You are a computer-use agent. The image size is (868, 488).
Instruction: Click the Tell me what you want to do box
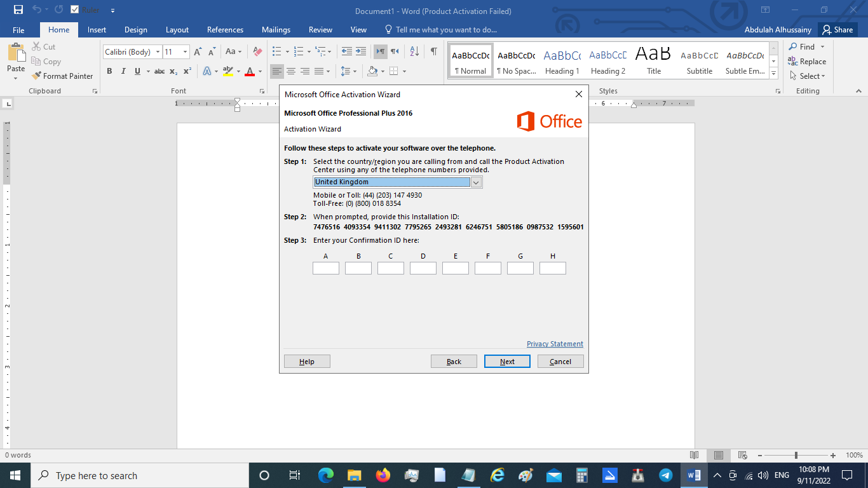pos(440,30)
